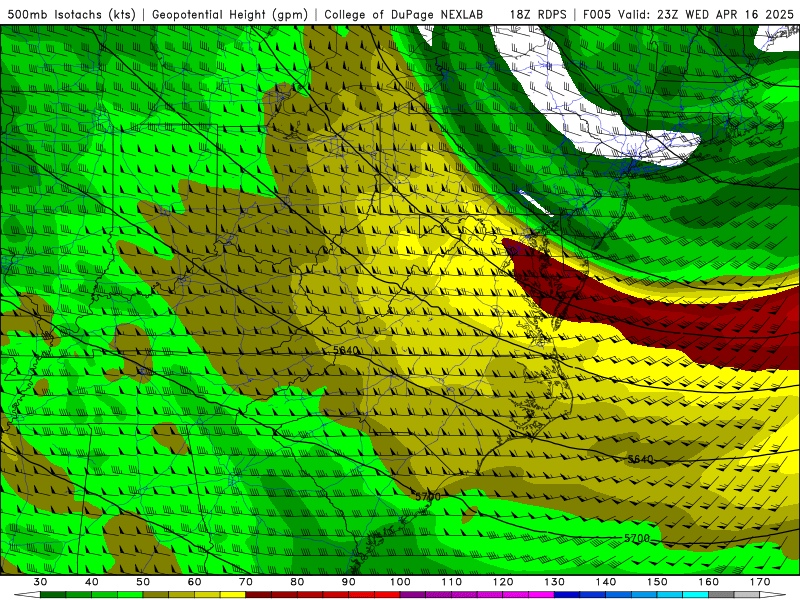
Task: Click the 80 value on the color scale
Action: [x=297, y=582]
